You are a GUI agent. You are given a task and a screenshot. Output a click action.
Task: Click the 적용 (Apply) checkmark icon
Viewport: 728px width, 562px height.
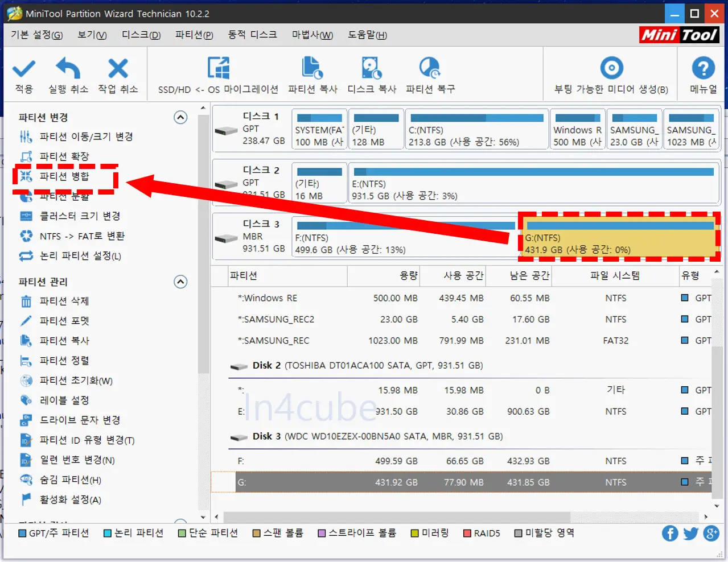(24, 68)
